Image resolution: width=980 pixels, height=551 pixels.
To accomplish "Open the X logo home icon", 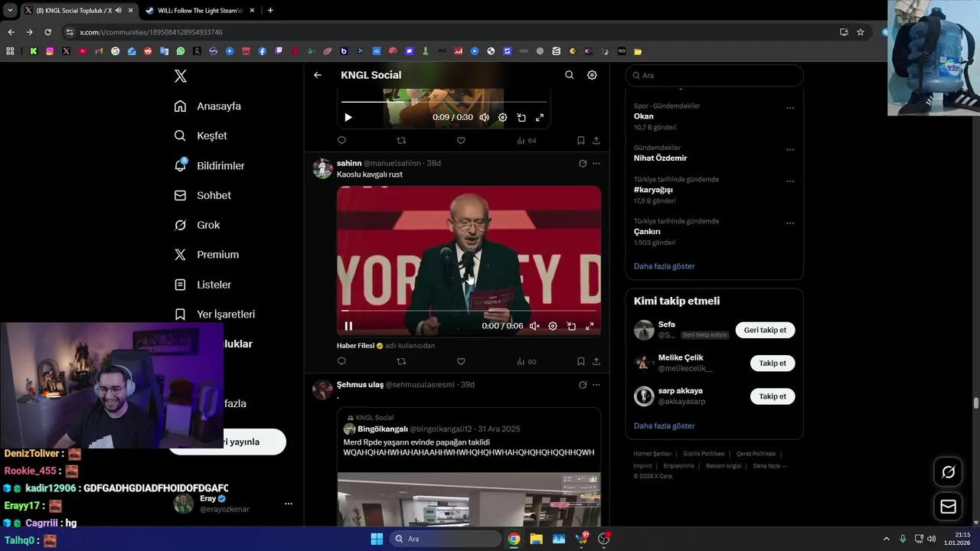I will [181, 76].
